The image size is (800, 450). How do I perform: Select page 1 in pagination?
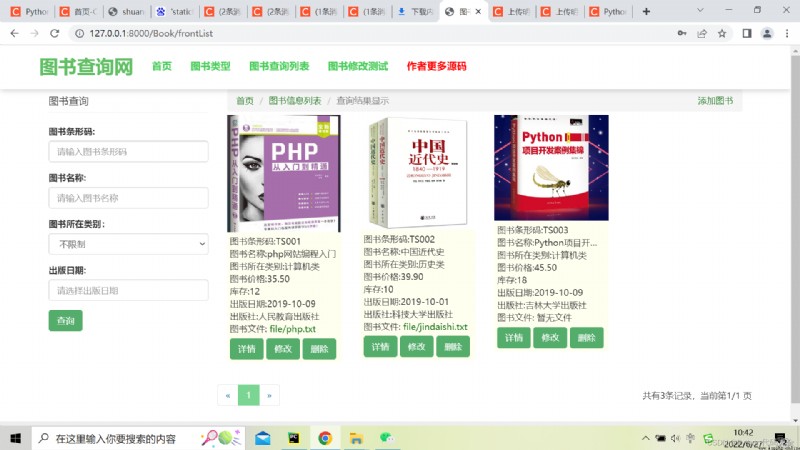click(248, 395)
